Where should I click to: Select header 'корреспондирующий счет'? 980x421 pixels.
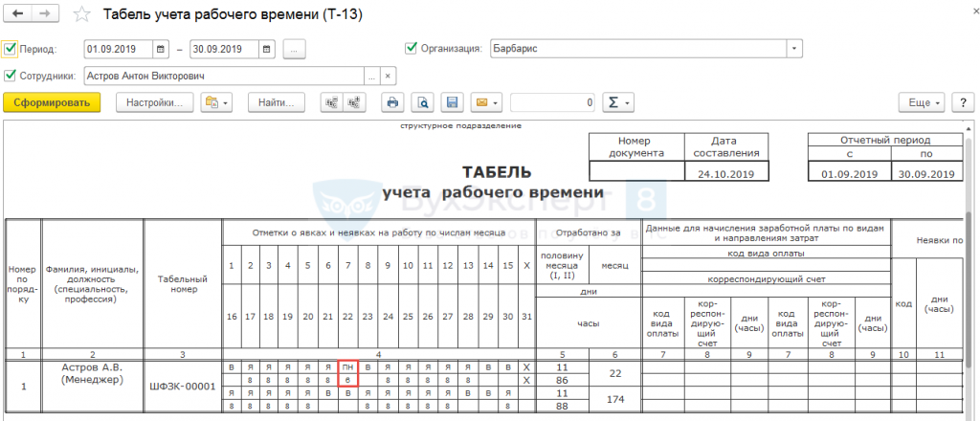coord(766,281)
